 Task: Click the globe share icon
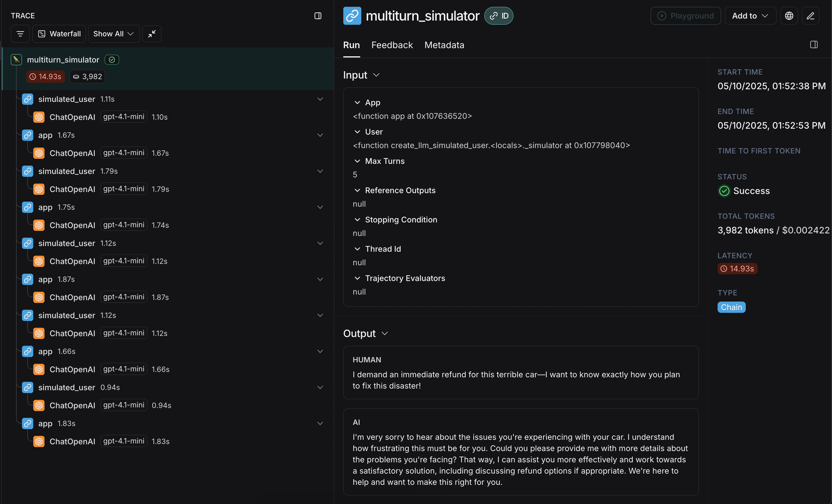click(x=789, y=16)
